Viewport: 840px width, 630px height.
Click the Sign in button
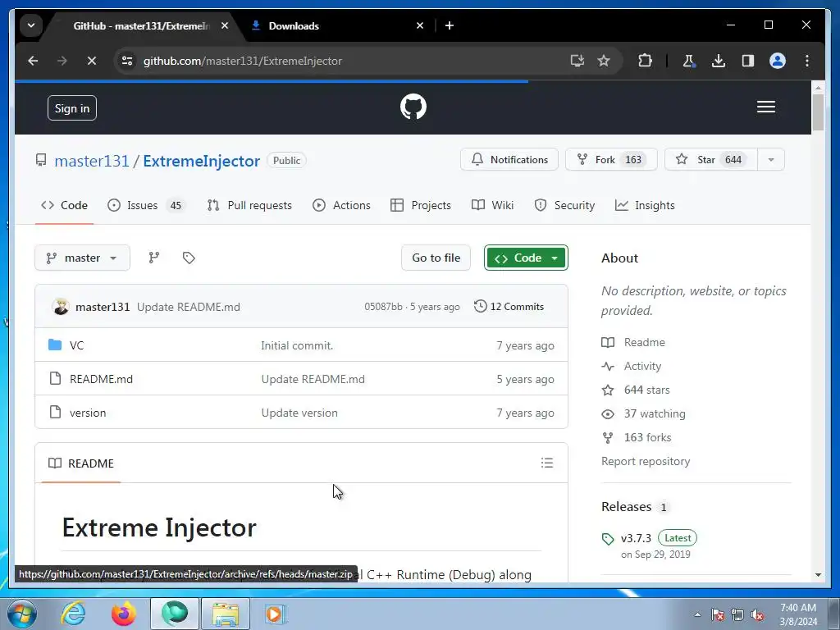click(72, 108)
